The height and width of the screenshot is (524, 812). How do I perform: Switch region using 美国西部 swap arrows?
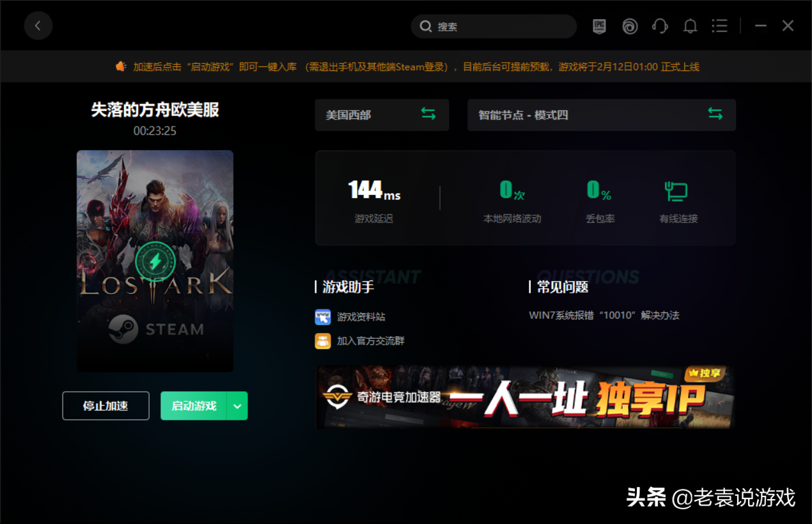point(428,114)
